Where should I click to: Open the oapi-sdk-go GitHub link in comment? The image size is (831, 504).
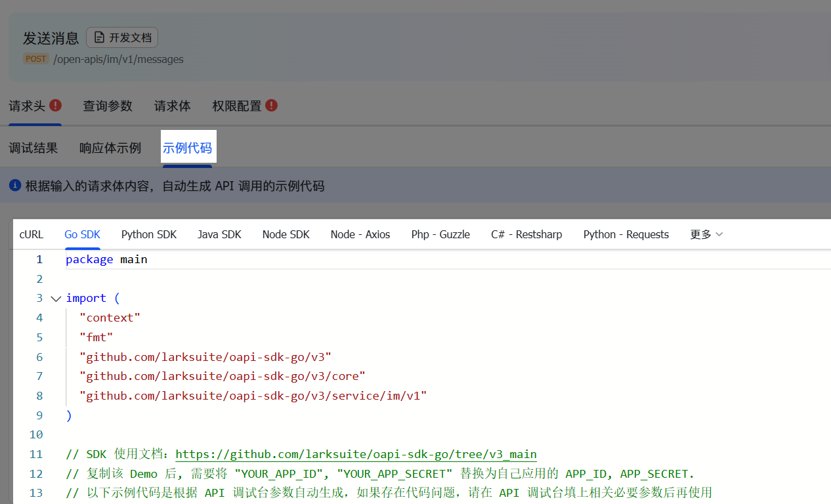pos(356,454)
